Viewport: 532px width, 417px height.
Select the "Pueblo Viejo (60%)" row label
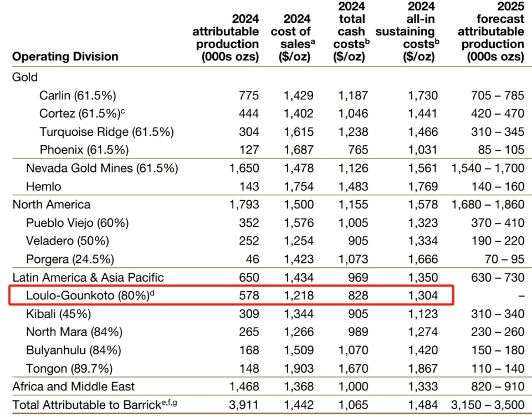tap(78, 223)
